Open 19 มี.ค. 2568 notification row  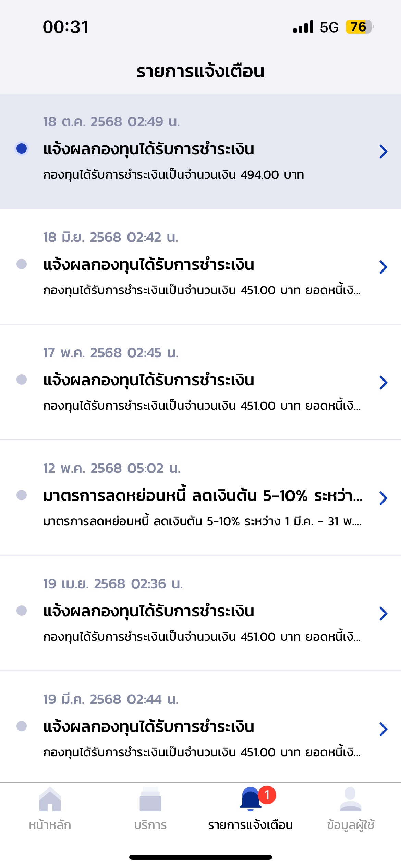(200, 726)
